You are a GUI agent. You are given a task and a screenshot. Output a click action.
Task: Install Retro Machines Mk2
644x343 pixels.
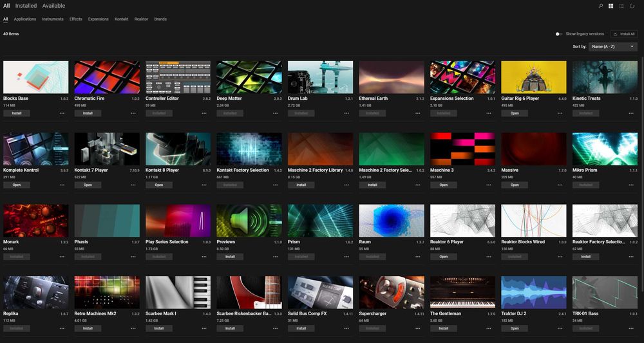point(88,329)
